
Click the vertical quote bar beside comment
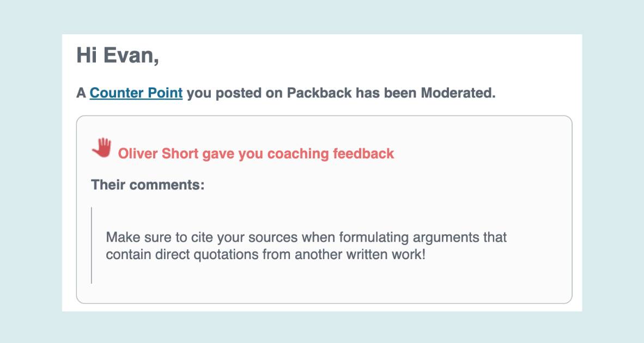[91, 246]
